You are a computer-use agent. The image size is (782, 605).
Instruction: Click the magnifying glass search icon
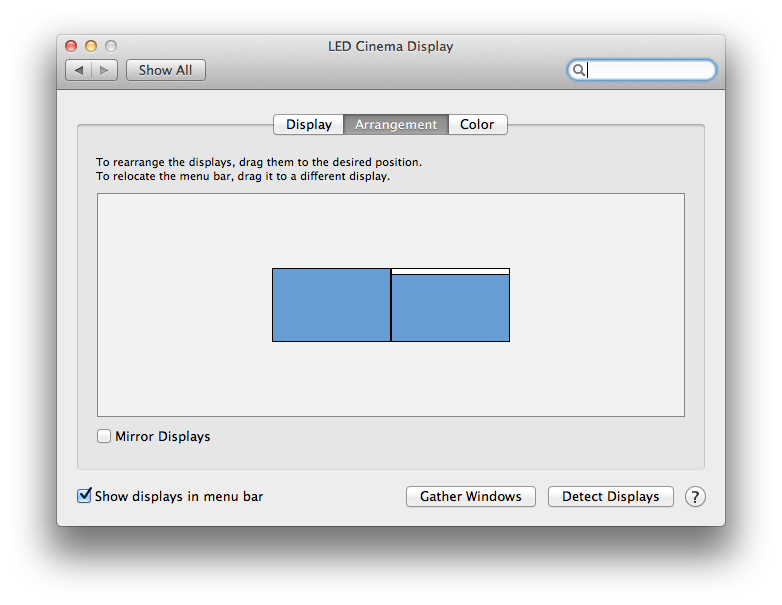point(578,70)
